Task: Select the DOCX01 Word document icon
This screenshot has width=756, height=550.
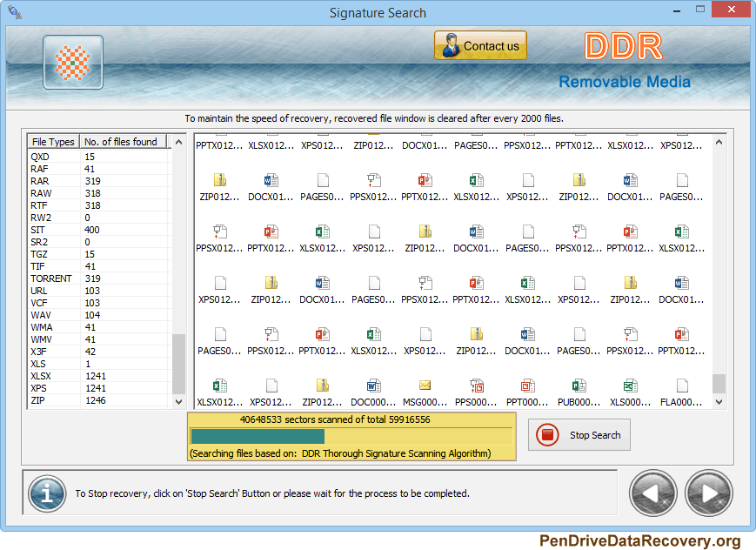Action: 271,182
